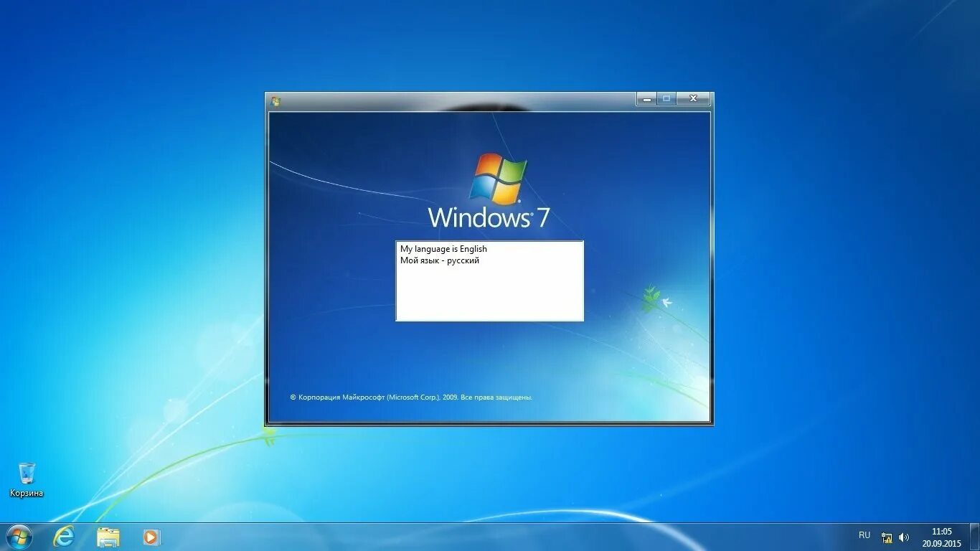Viewport: 980px width, 551px height.
Task: Click the 11:05 clock and date
Action: pos(941,537)
